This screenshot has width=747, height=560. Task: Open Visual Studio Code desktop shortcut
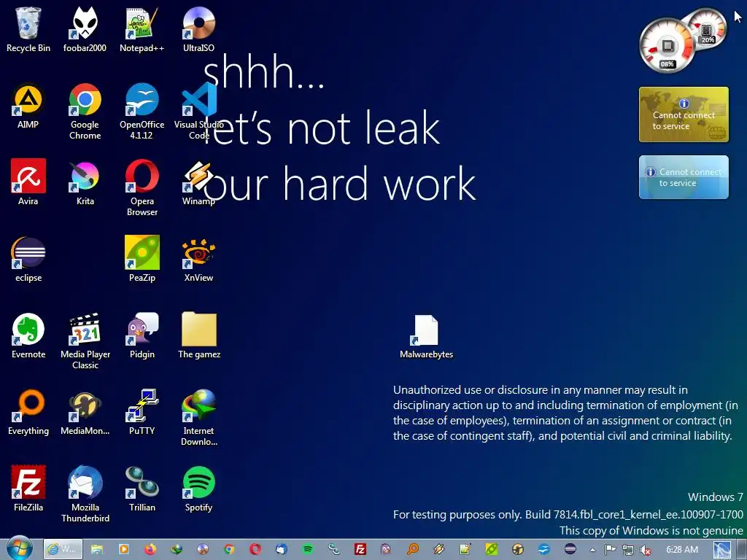[x=198, y=111]
